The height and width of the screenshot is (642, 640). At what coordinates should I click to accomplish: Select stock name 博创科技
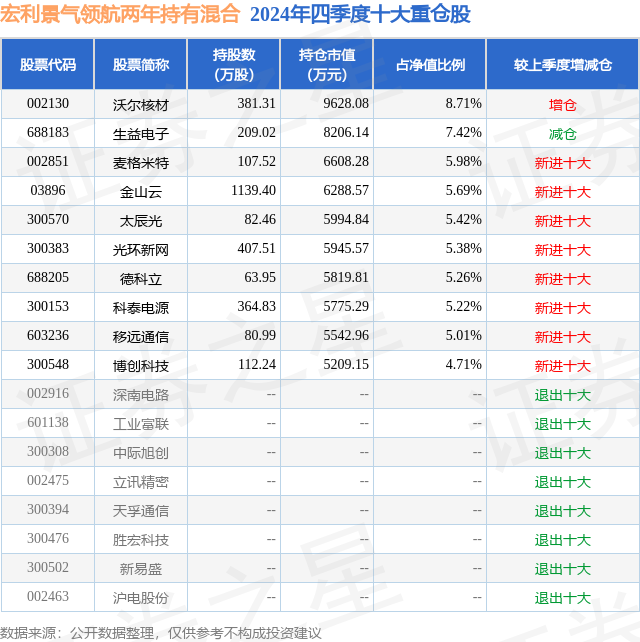pyautogui.click(x=141, y=366)
